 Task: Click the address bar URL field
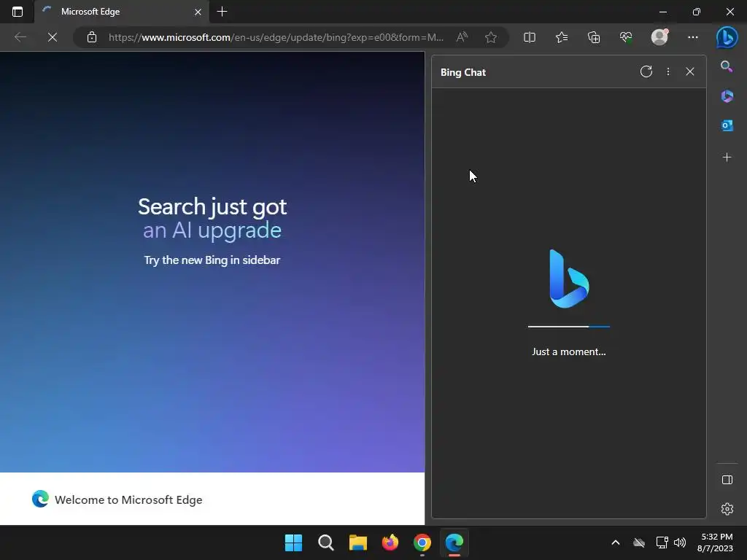tap(276, 37)
